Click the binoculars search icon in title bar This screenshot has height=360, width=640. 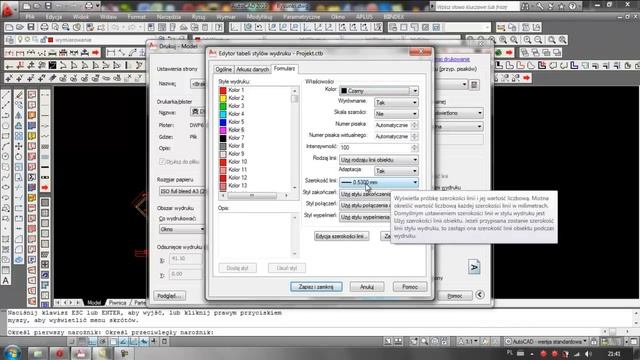click(x=525, y=6)
